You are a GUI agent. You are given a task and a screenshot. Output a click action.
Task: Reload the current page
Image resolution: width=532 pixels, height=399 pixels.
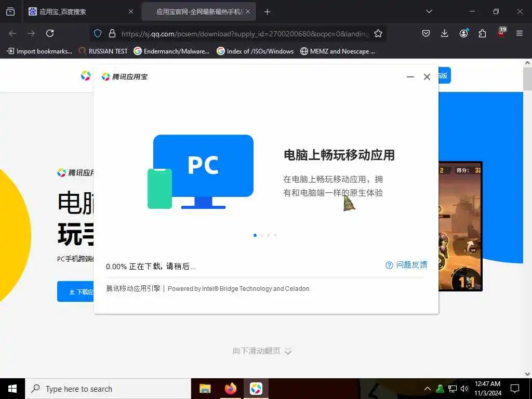[50, 33]
